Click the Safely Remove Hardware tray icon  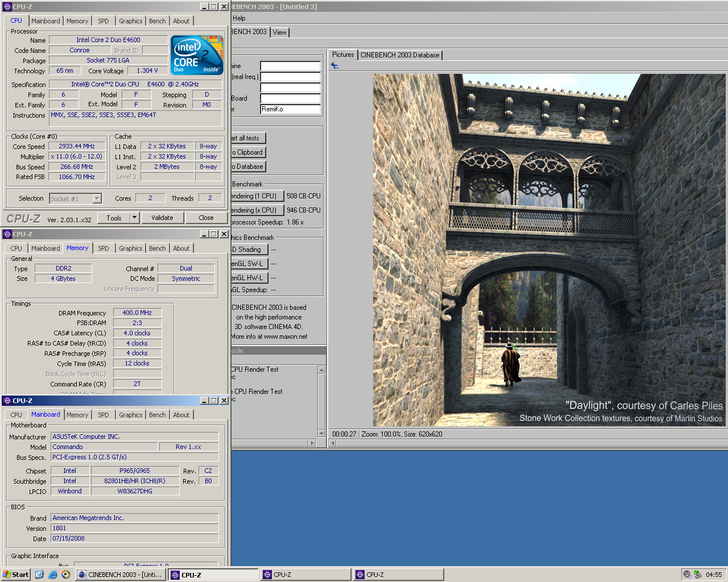[x=697, y=575]
